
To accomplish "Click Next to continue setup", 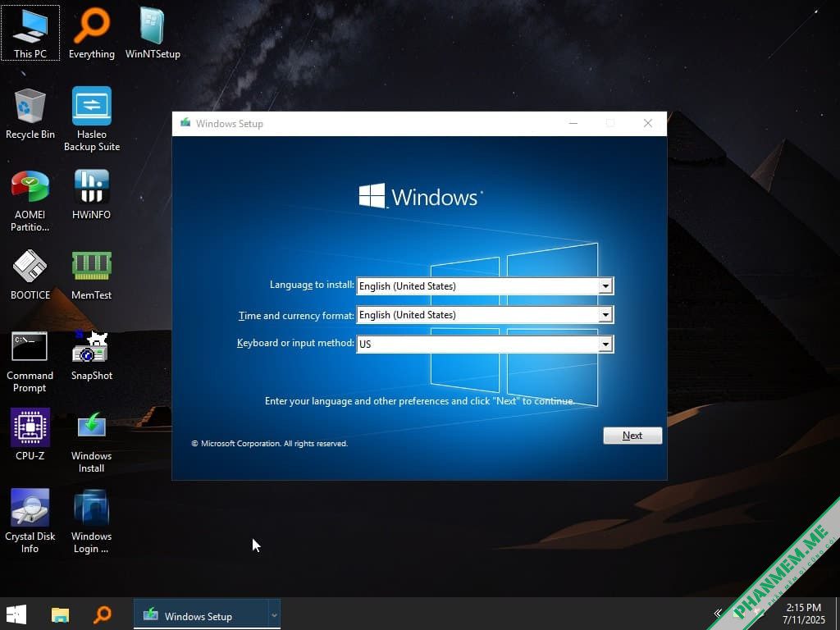I will click(632, 436).
